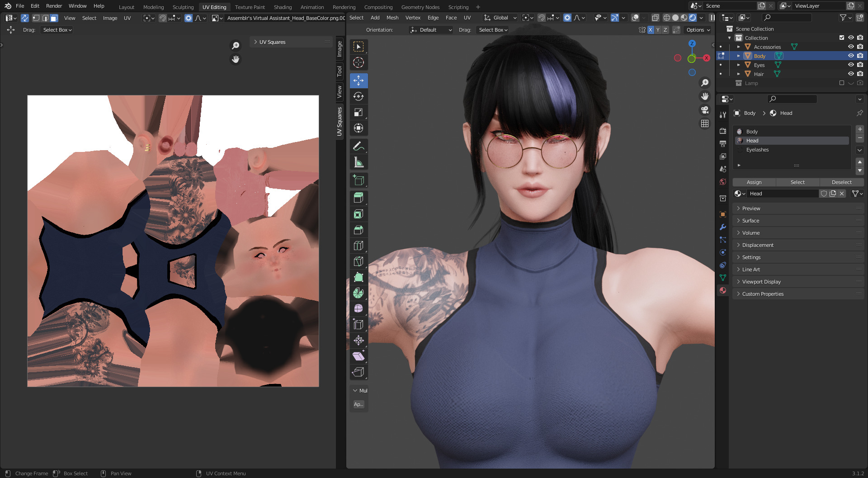The height and width of the screenshot is (478, 868).
Task: Toggle viewport visibility of Hair
Action: pos(851,74)
